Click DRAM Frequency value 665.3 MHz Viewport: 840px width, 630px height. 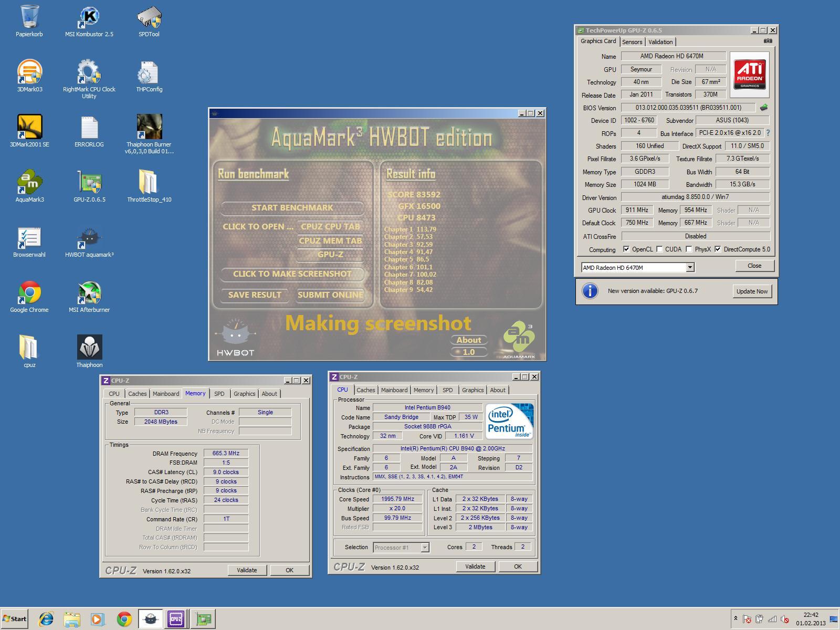click(x=226, y=453)
